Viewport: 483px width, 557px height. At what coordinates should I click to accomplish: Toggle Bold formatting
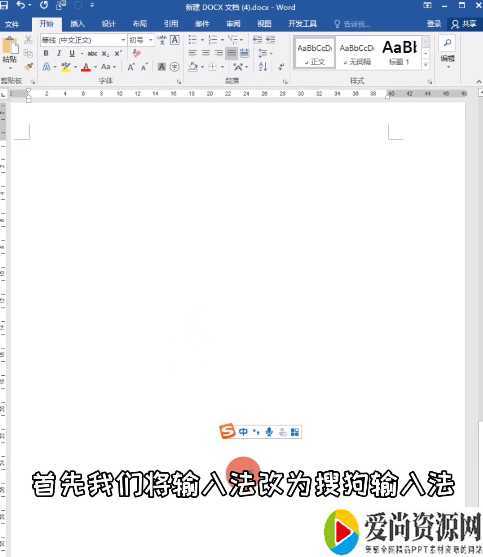pyautogui.click(x=46, y=53)
